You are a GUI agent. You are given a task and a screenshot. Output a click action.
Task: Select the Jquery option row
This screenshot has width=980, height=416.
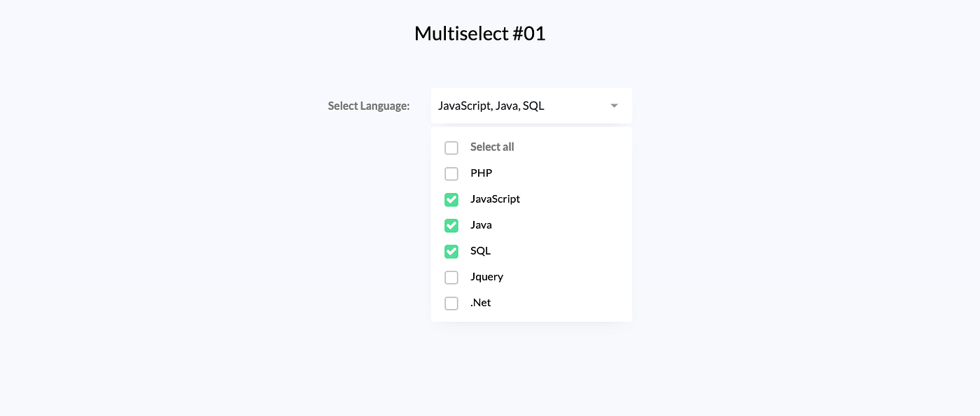486,277
